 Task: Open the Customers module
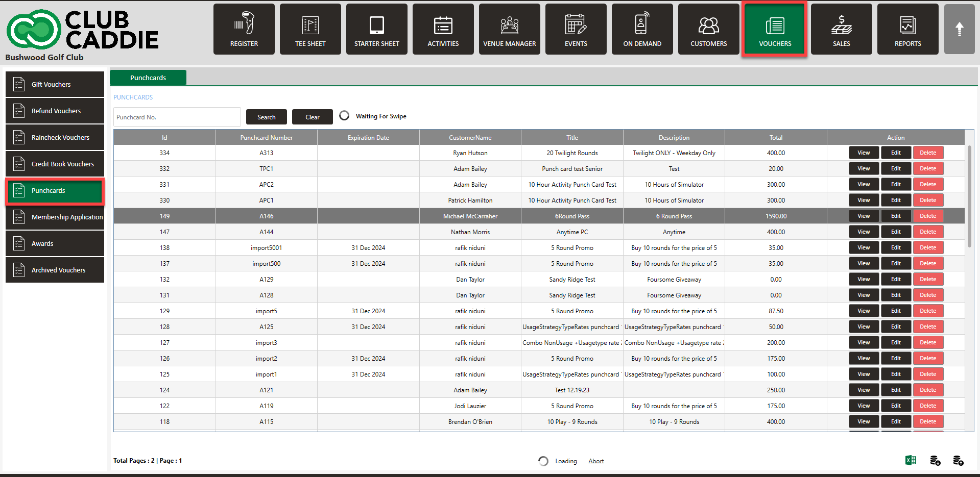pyautogui.click(x=708, y=29)
